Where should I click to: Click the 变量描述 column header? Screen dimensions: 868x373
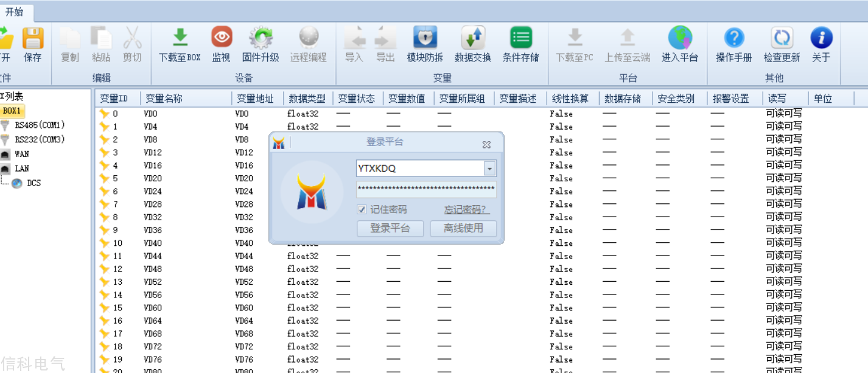click(x=521, y=99)
